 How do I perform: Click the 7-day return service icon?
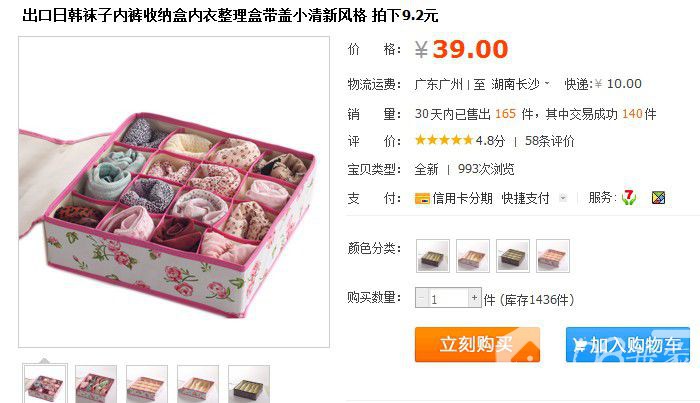coord(629,197)
